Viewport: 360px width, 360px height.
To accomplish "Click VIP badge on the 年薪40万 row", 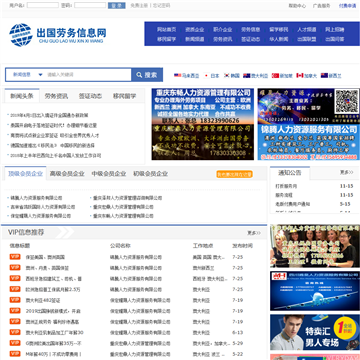I will pyautogui.click(x=15, y=354).
